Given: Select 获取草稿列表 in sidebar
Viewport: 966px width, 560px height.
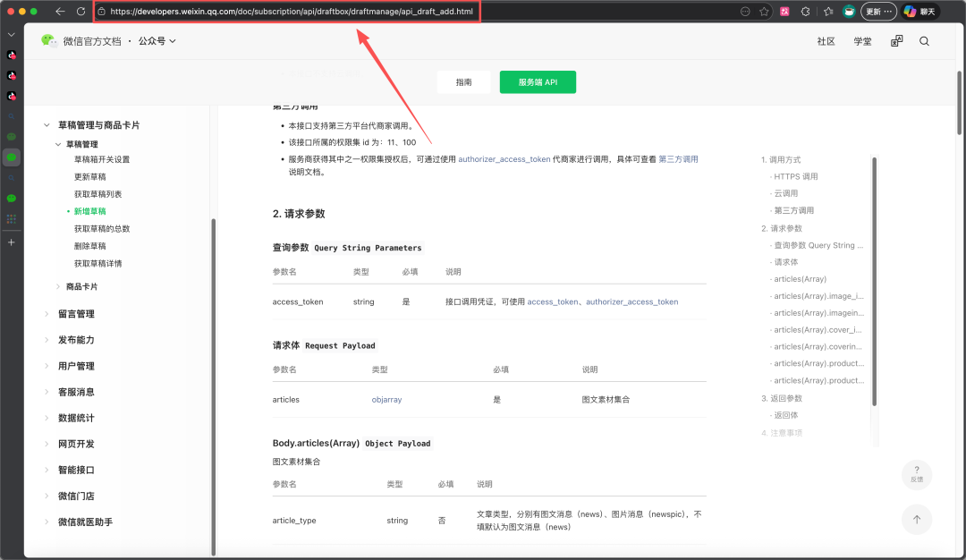Looking at the screenshot, I should pos(98,194).
